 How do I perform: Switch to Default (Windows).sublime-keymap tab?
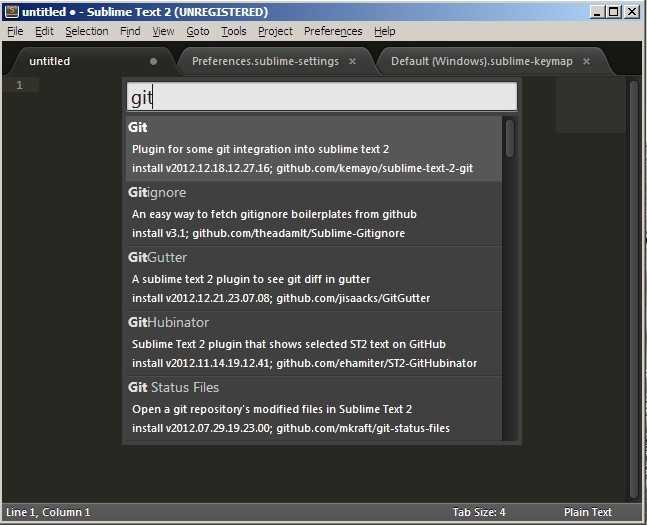491,61
